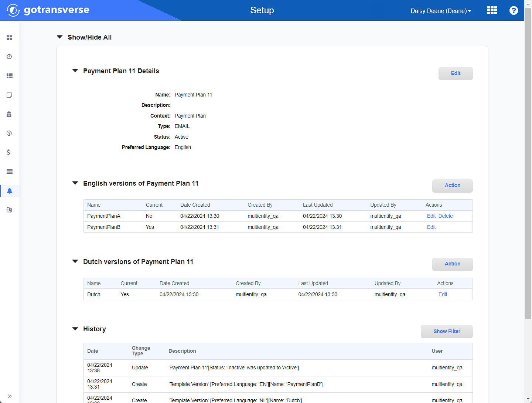Click the EMAIL type value
Screen dimensions: 532x403
pos(182,126)
